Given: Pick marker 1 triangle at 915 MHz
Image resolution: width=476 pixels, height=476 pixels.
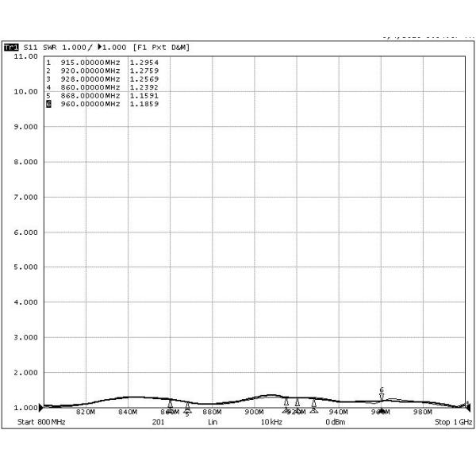Looking at the screenshot, I should tap(286, 402).
